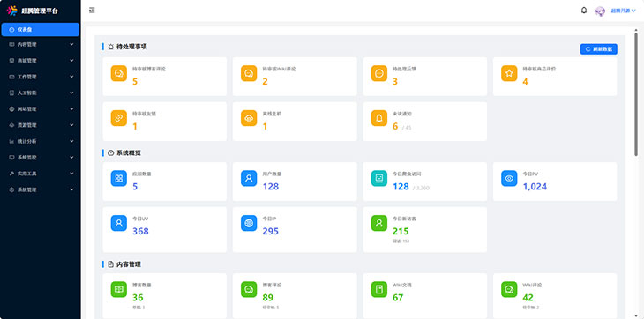This screenshot has width=644, height=319.
Task: Click the 用户数量 person icon
Action: pos(249,178)
